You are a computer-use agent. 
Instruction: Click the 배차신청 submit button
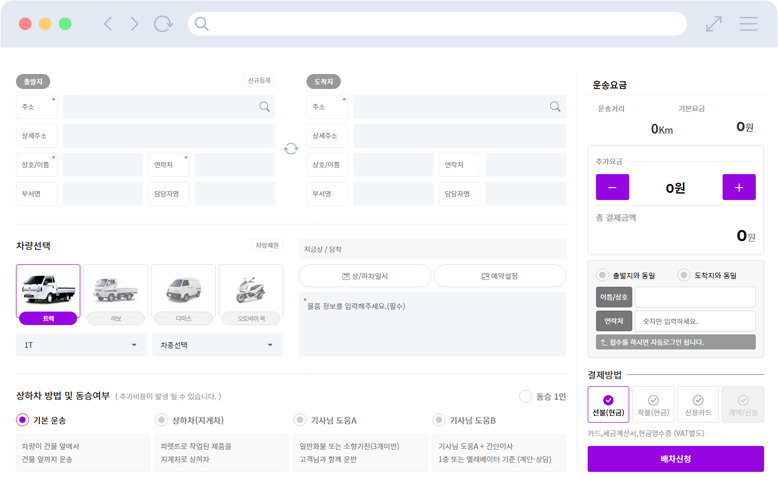point(675,459)
